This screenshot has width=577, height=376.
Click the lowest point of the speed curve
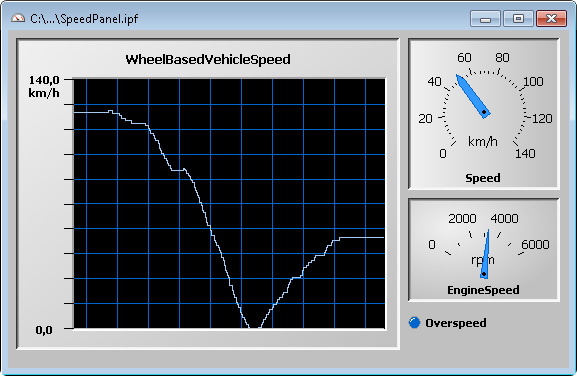[x=255, y=327]
